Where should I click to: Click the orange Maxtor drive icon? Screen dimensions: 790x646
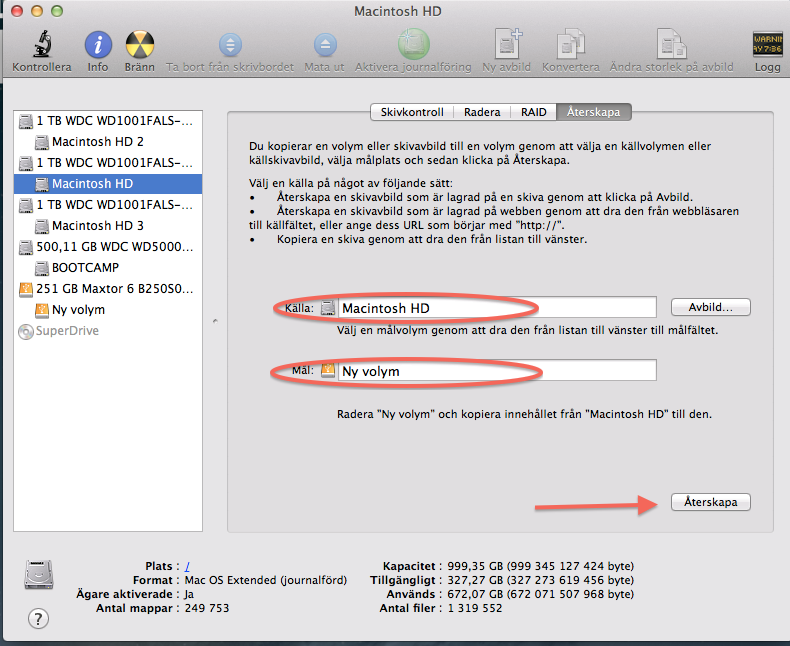tap(26, 289)
